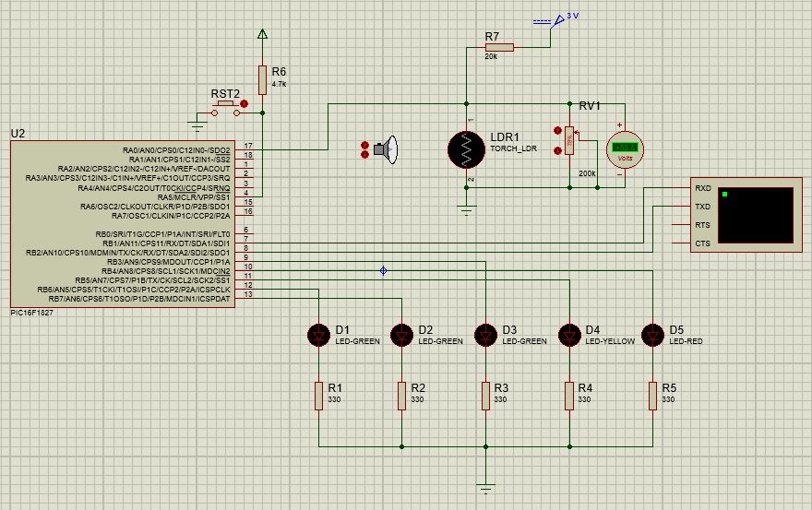Click the RB2/AN10 TX pin label
This screenshot has height=510, width=812.
coord(128,253)
